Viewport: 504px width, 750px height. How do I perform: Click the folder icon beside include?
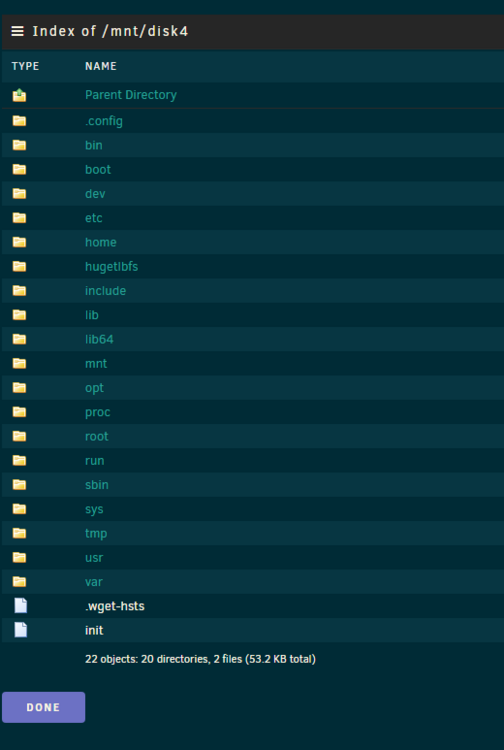tap(20, 291)
